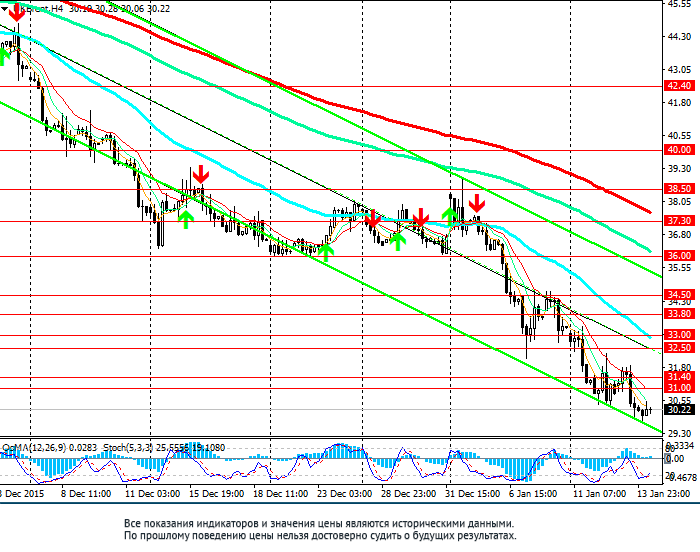Select the 33.00 red price level label
This screenshot has height=552, width=700.
[x=679, y=335]
